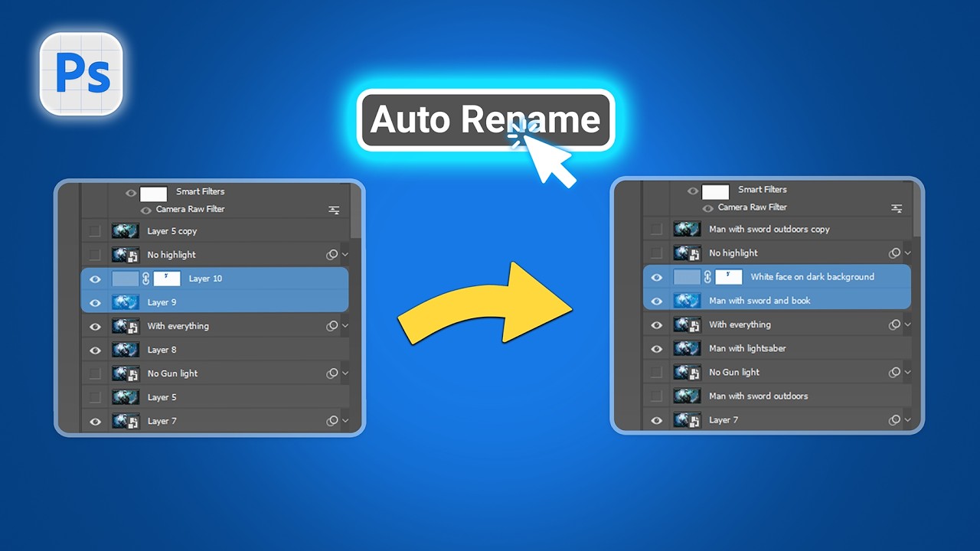Image resolution: width=980 pixels, height=551 pixels.
Task: Show Man with sword outdoors copy layer
Action: [656, 230]
